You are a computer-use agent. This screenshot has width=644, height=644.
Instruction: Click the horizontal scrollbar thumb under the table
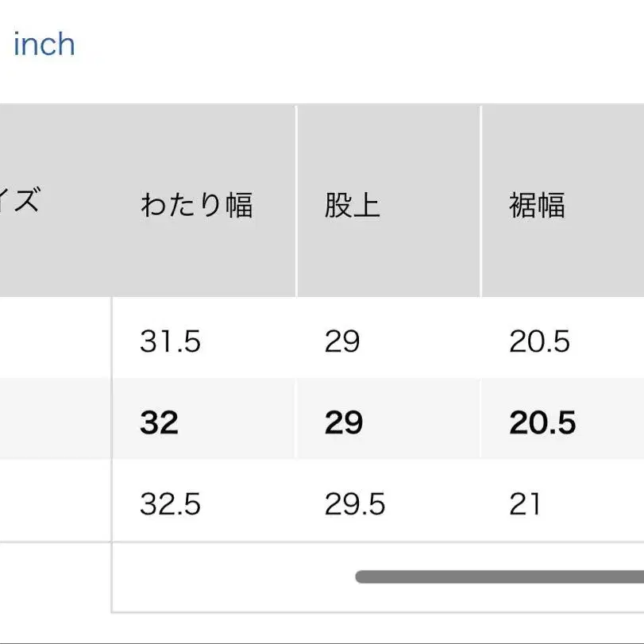point(500,577)
